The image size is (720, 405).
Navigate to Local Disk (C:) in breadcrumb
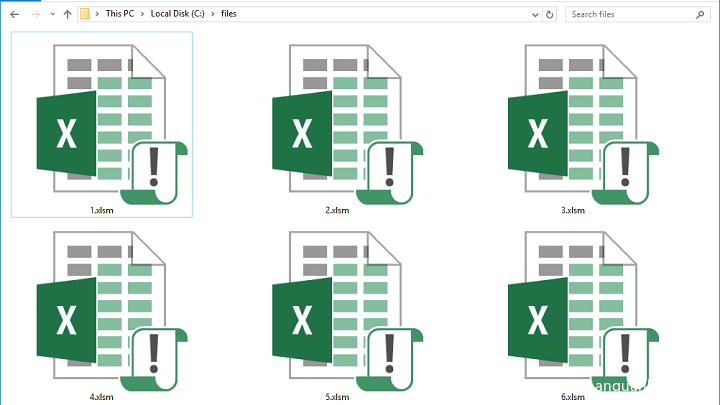click(x=178, y=14)
